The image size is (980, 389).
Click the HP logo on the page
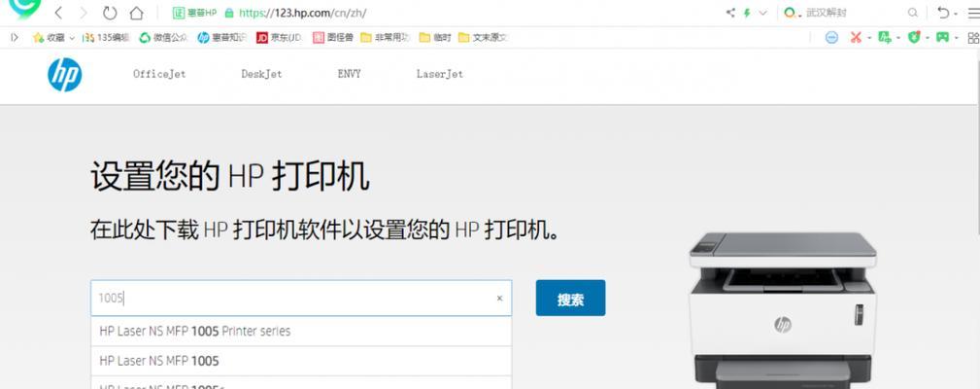(x=64, y=75)
